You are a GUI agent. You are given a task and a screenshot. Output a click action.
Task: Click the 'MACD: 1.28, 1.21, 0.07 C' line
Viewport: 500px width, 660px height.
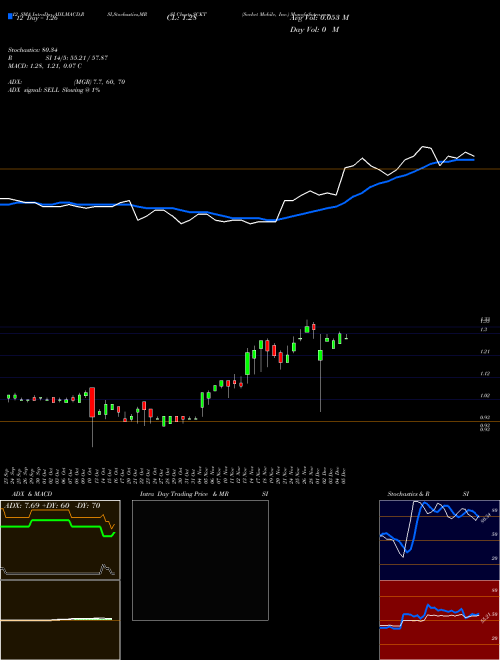pos(45,66)
